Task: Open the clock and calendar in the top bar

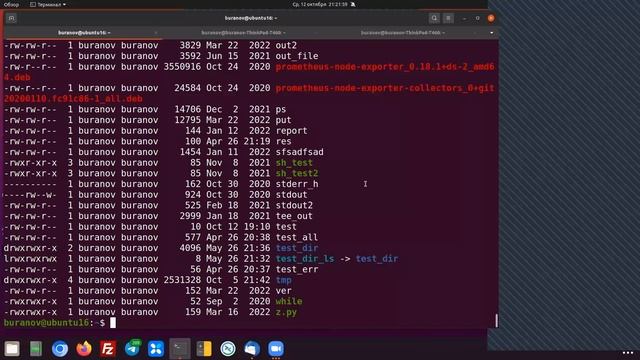Action: click(x=320, y=4)
